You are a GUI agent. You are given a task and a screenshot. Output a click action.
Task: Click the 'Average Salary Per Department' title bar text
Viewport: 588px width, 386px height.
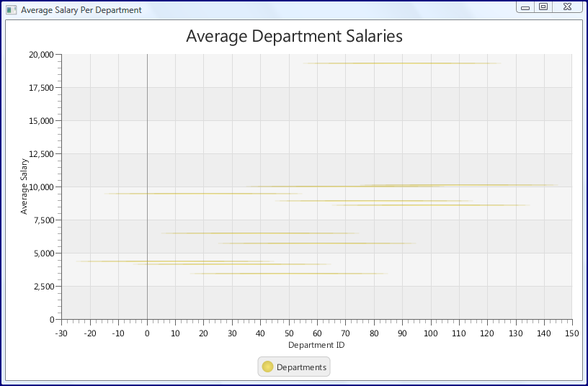(x=81, y=10)
